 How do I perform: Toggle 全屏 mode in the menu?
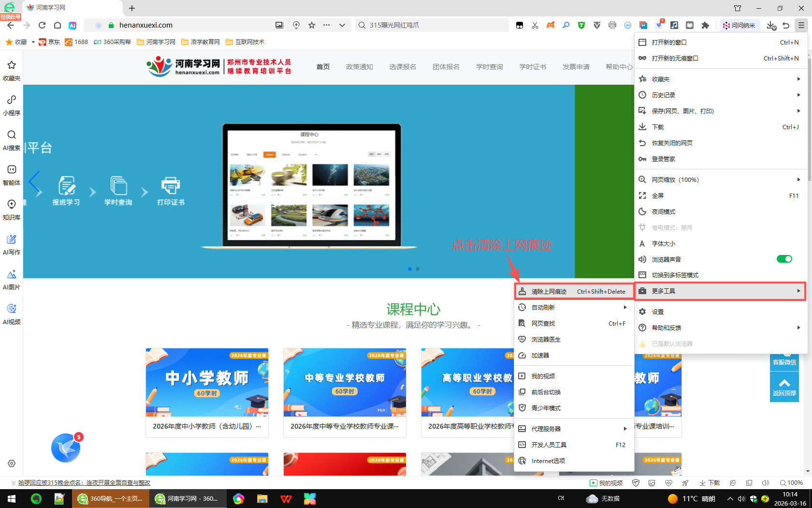tap(658, 196)
